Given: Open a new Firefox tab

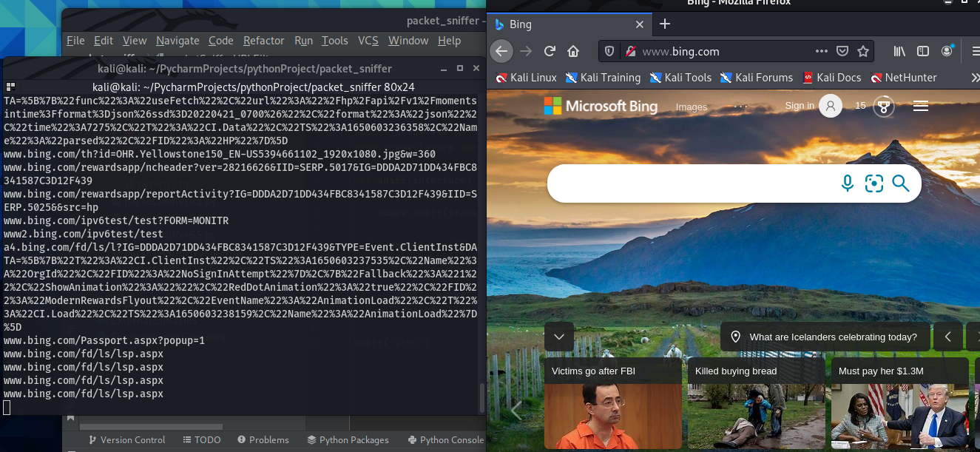Looking at the screenshot, I should coord(664,24).
